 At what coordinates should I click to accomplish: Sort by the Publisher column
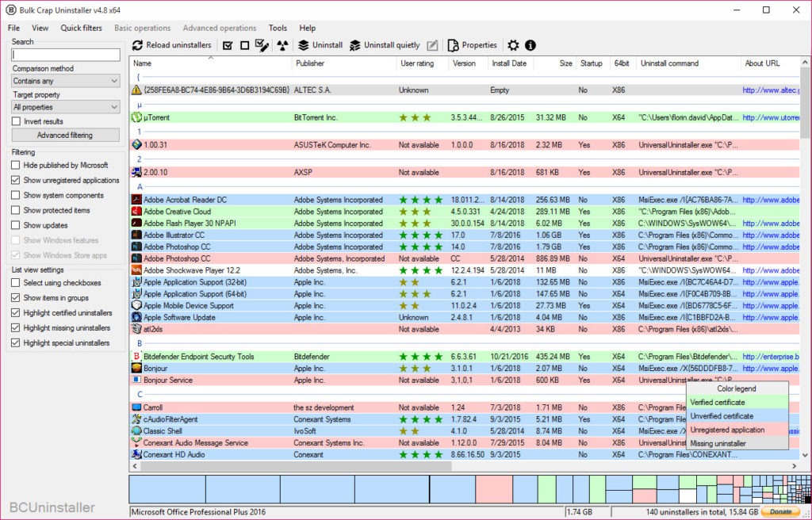tap(344, 63)
